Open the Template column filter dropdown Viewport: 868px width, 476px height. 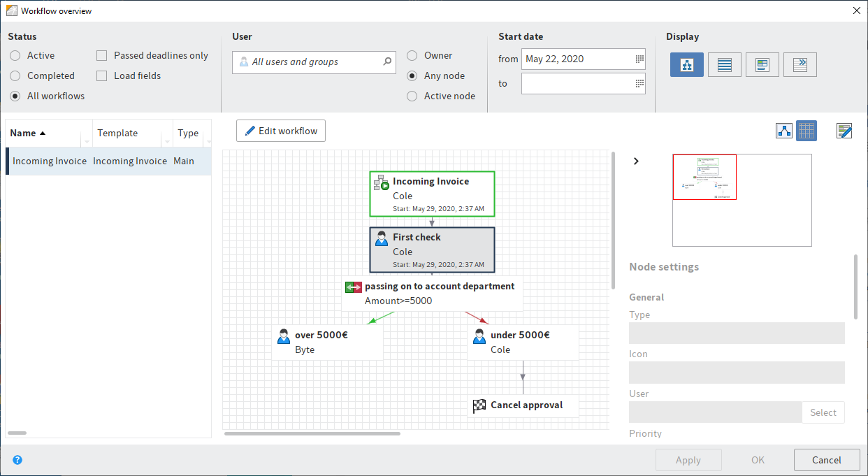tap(168, 142)
